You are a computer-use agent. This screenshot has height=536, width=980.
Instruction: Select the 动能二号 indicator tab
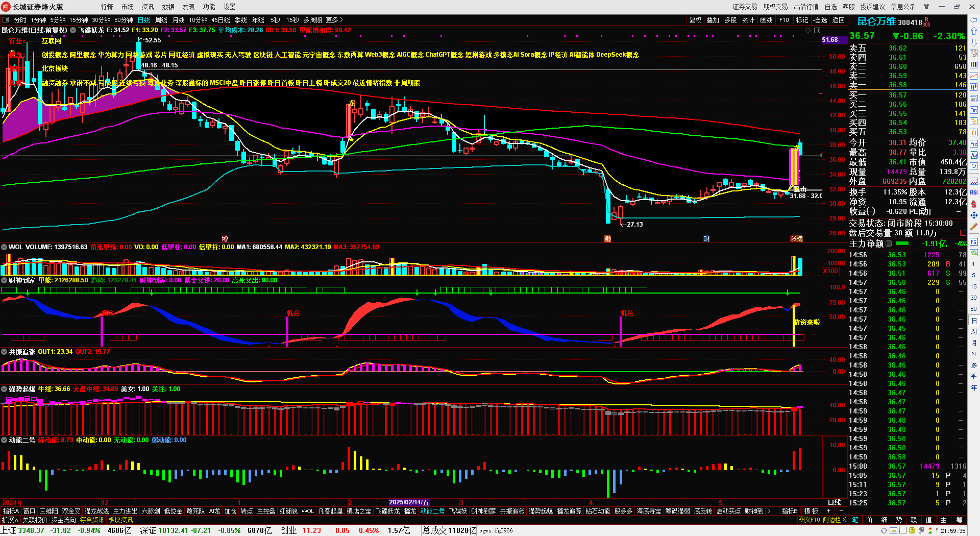point(432,511)
